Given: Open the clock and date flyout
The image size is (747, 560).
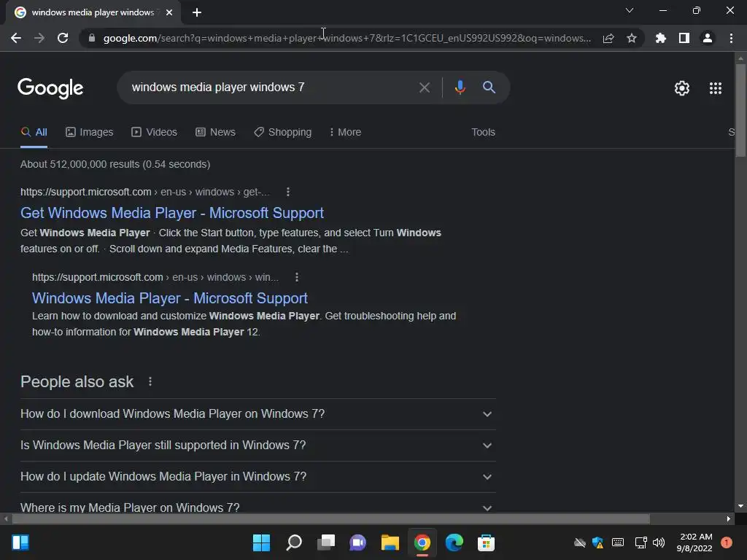Looking at the screenshot, I should (694, 542).
